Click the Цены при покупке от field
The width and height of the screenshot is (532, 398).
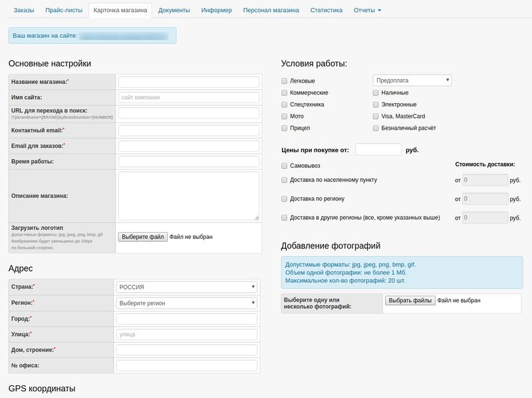378,150
